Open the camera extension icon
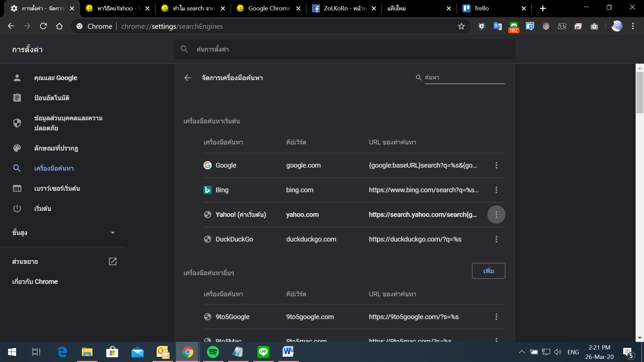 point(594,26)
